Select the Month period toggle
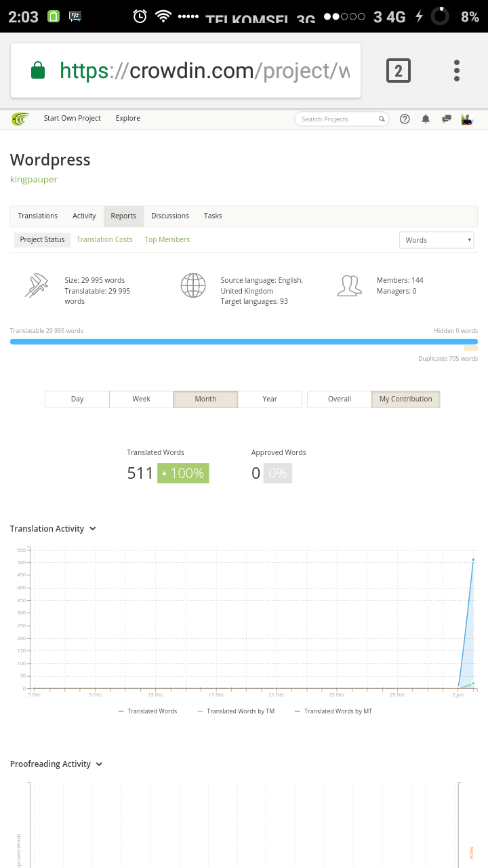Viewport: 488px width, 868px height. [205, 399]
